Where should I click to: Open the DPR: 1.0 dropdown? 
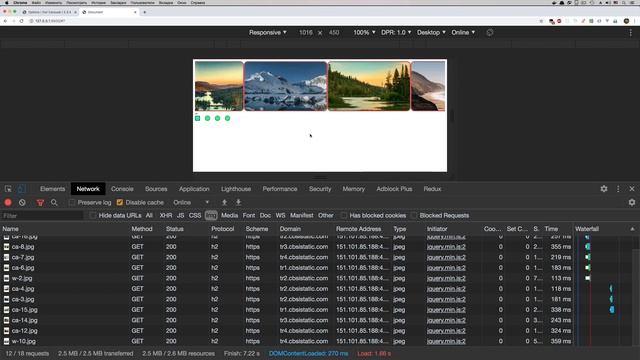(396, 33)
